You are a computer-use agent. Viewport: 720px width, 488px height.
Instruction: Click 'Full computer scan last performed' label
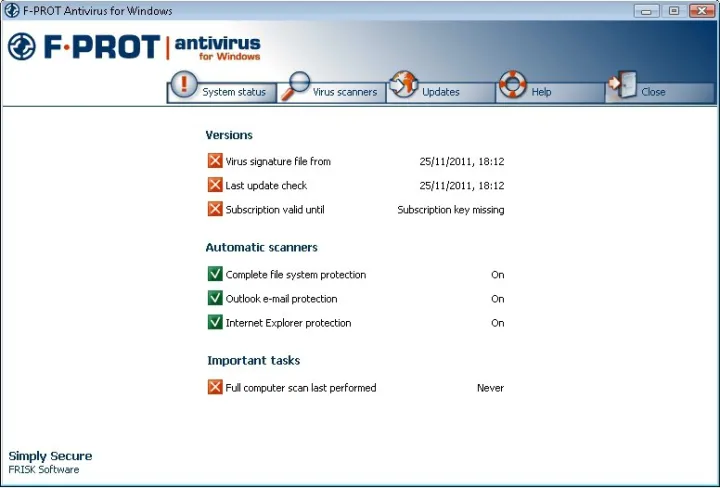coord(301,388)
